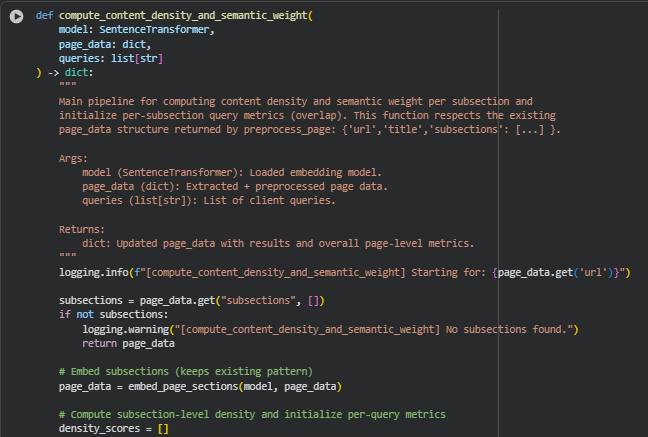The height and width of the screenshot is (437, 648).
Task: Place cursor on 'model: SentenceTransformer,' parameter line
Action: [136, 31]
